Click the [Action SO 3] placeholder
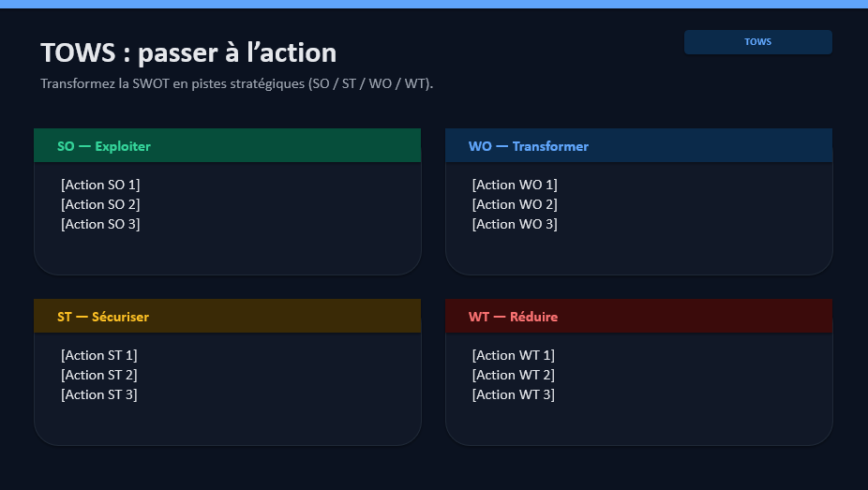The image size is (868, 490). click(100, 224)
